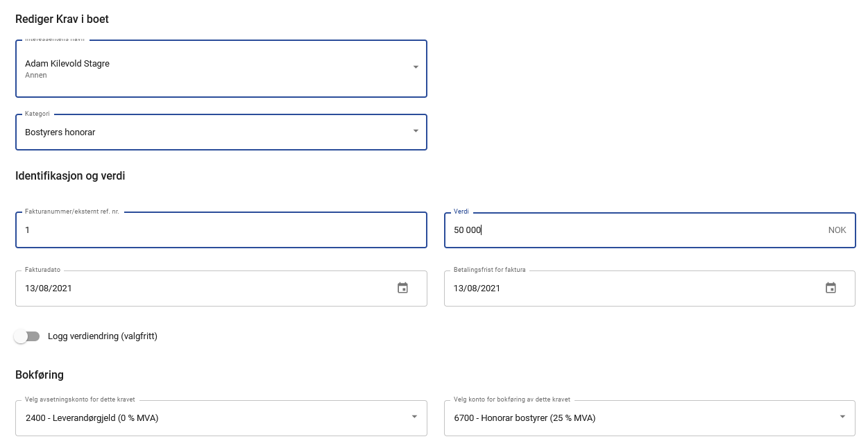The image size is (868, 439).
Task: Click the 'Rediger Krav i boet' heading
Action: click(x=62, y=19)
